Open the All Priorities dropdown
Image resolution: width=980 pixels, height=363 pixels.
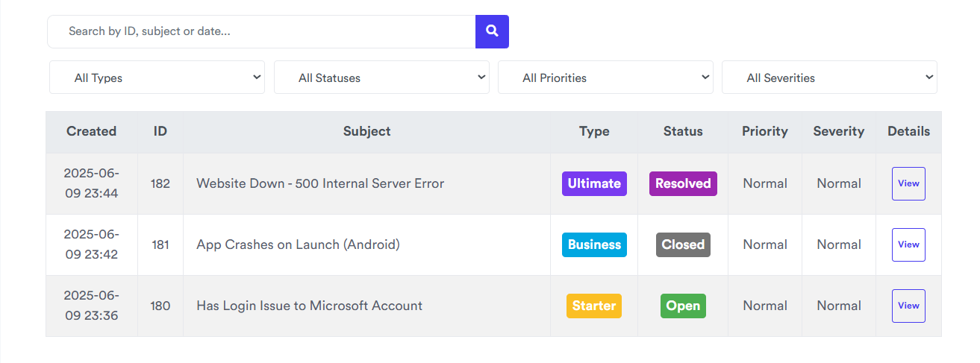tap(605, 78)
